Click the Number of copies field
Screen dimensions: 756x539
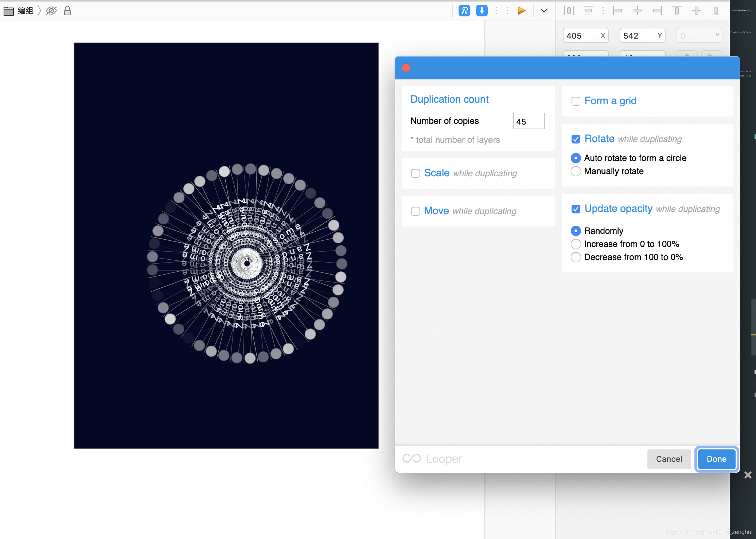[x=529, y=121]
